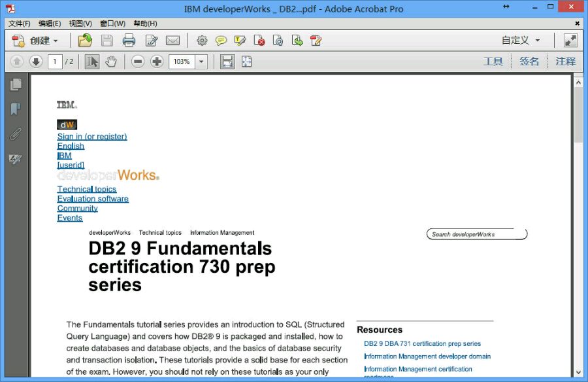
Task: Click the scrollbar up arrow
Action: point(578,82)
